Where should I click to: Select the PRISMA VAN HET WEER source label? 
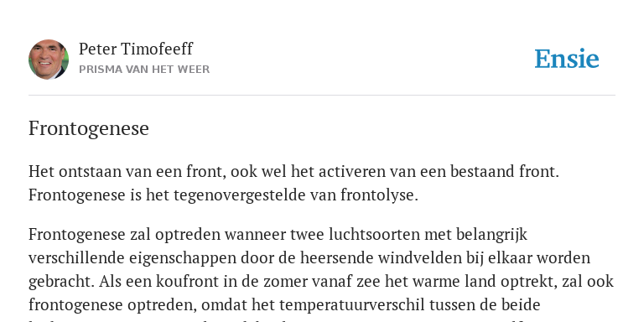click(x=144, y=70)
